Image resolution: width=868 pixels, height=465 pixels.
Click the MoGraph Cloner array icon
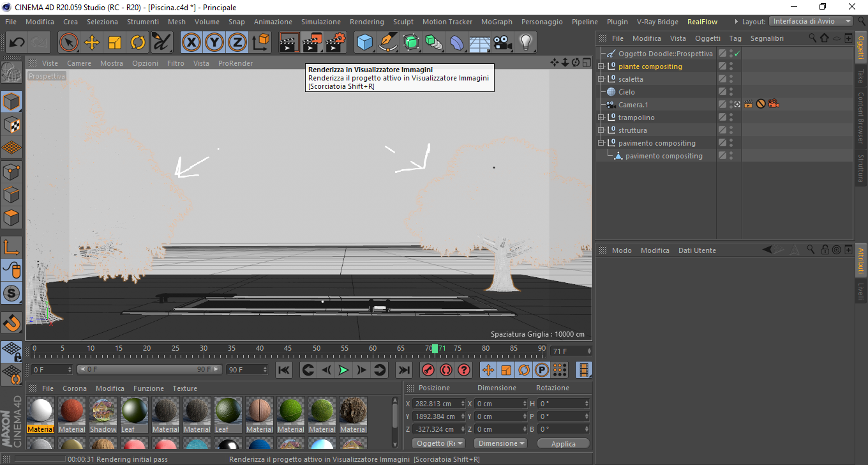click(433, 43)
